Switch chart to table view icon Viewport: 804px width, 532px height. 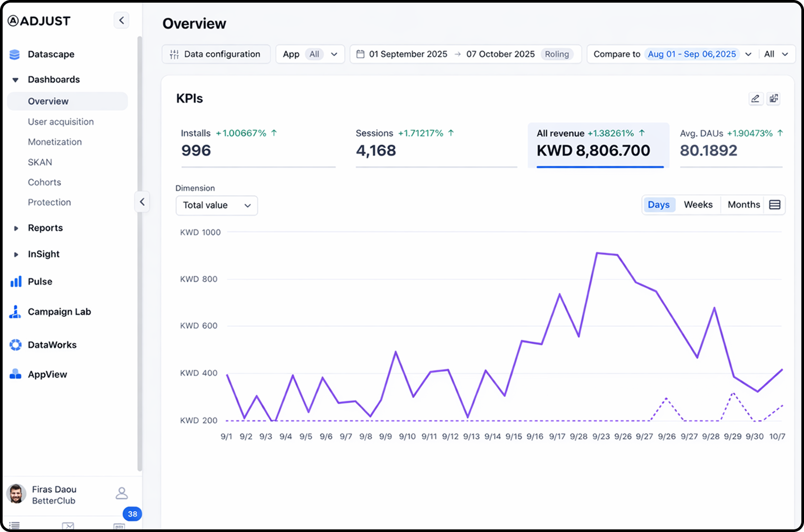775,205
